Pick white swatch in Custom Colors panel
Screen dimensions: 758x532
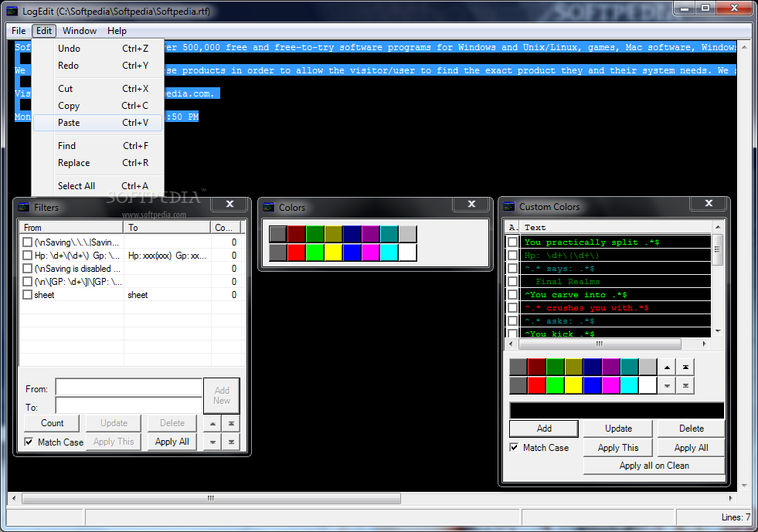point(648,385)
